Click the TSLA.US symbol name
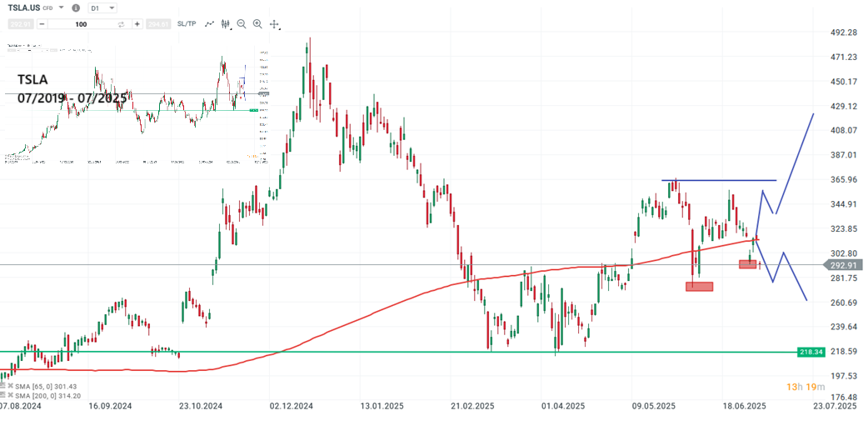Viewport: 868px width, 421px height. point(24,8)
